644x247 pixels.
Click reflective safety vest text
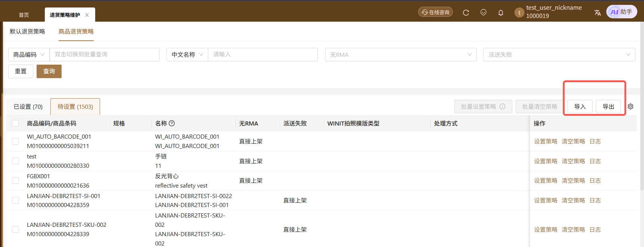pos(181,185)
